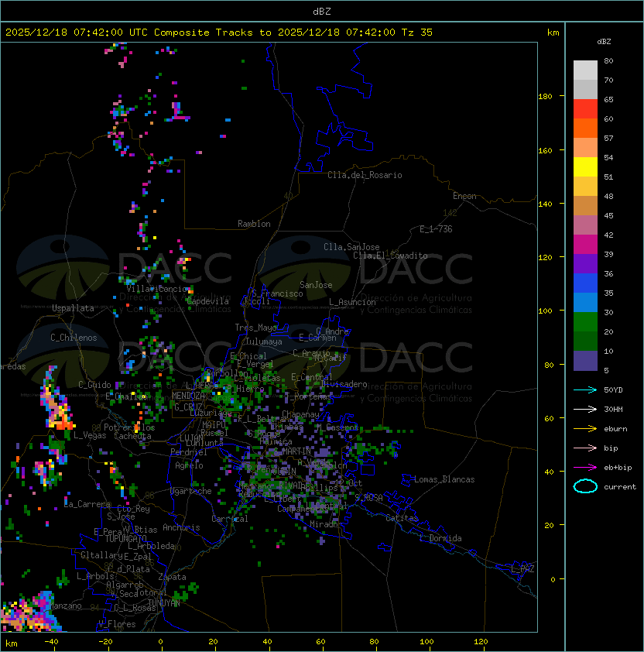Click the 'E_1-736' map label
The width and height of the screenshot is (644, 652).
coord(436,229)
